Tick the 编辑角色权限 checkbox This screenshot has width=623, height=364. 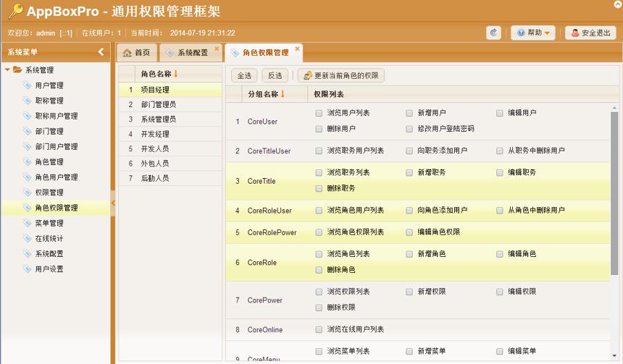click(409, 232)
